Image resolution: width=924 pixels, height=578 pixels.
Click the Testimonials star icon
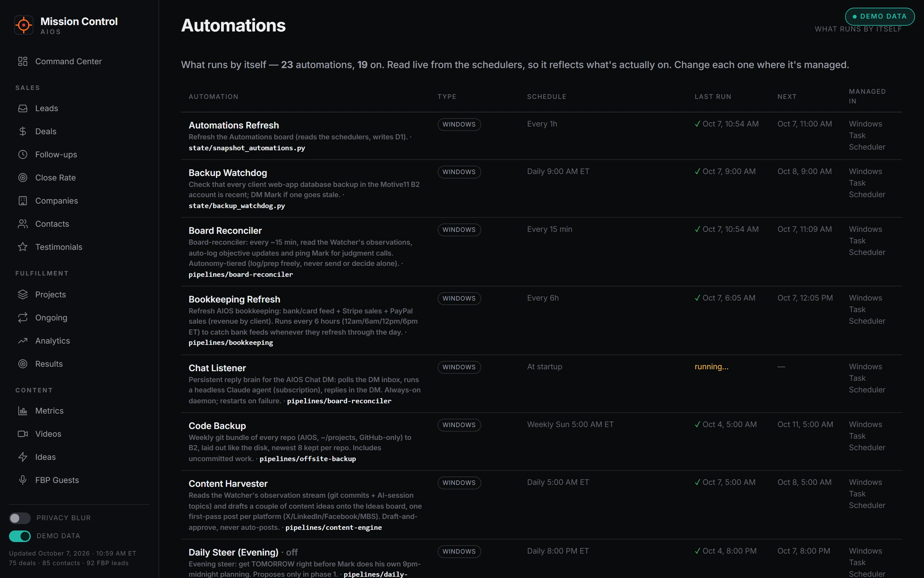[x=23, y=247]
